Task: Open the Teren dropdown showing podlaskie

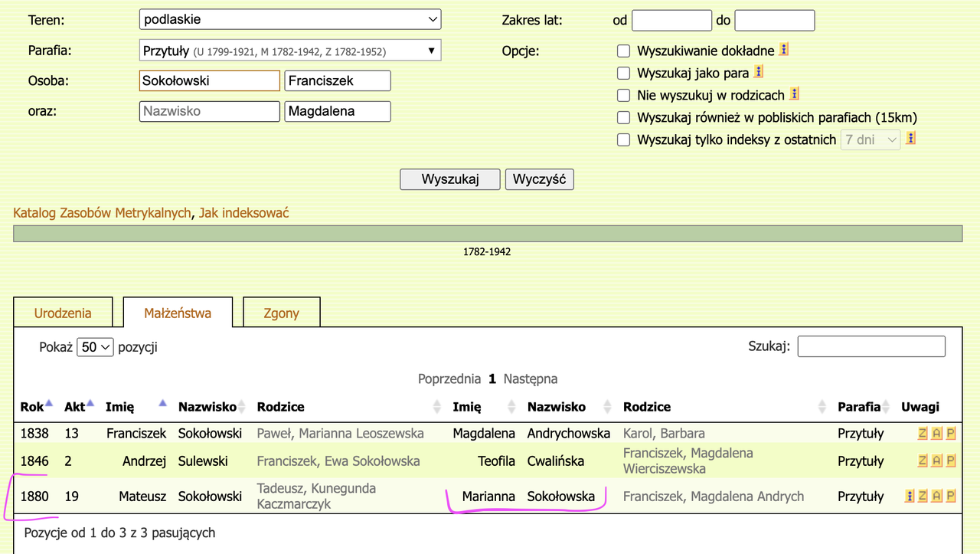Action: click(x=291, y=20)
